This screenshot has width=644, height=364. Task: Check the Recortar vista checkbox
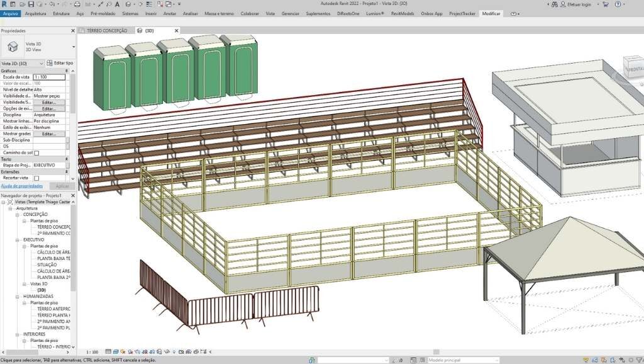[36, 178]
